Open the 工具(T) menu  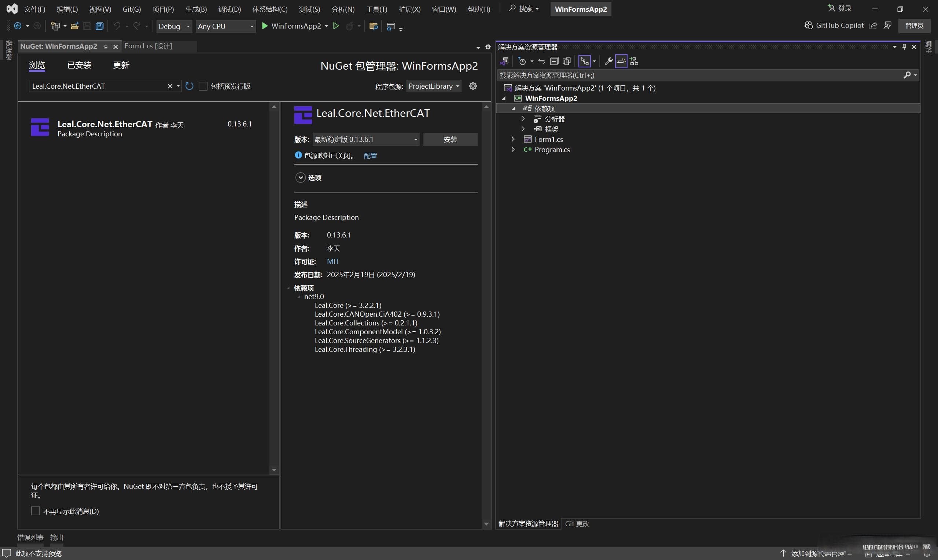tap(376, 9)
